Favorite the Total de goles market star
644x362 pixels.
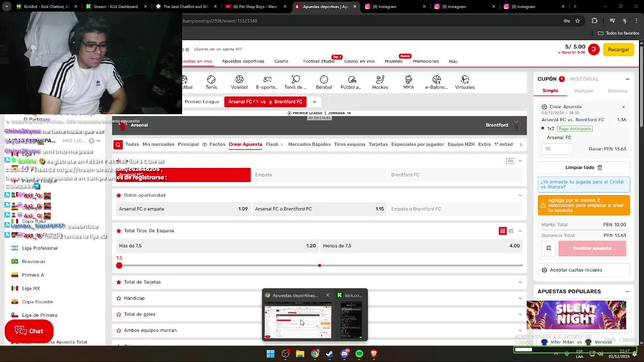click(119, 314)
